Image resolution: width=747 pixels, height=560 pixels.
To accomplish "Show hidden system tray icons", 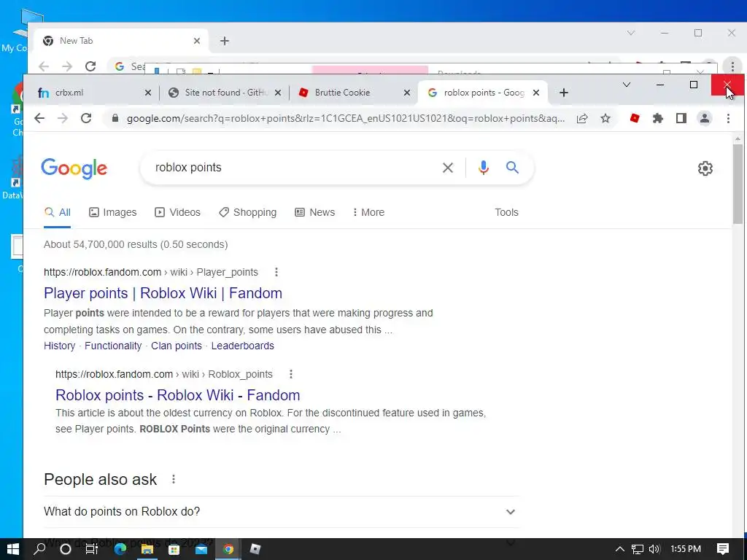I will 620,549.
